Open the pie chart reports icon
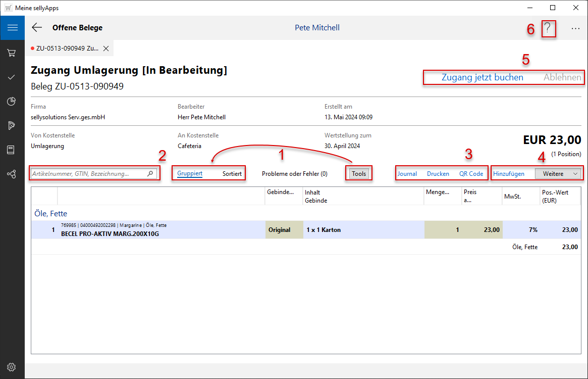The width and height of the screenshot is (588, 379). point(12,102)
